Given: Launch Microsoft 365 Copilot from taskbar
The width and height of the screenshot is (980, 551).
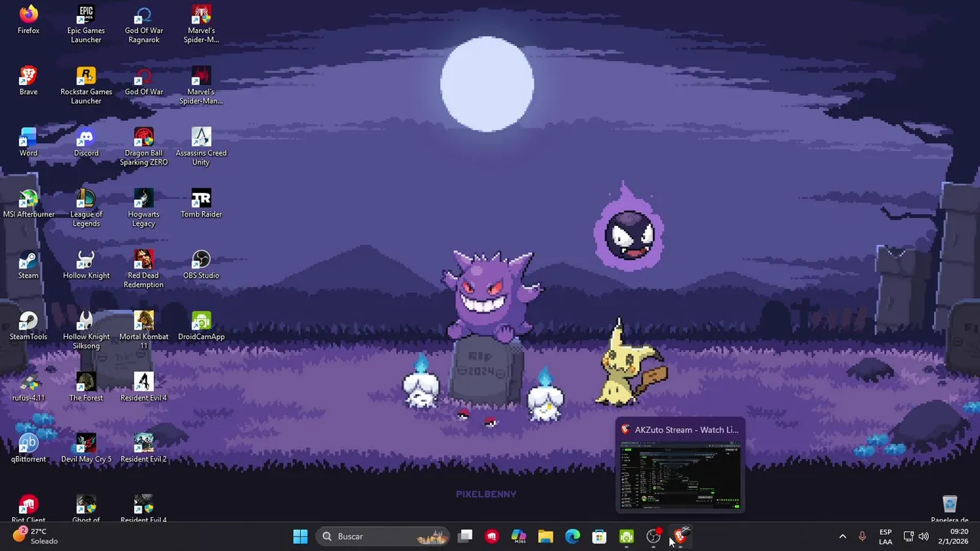Looking at the screenshot, I should [x=518, y=536].
